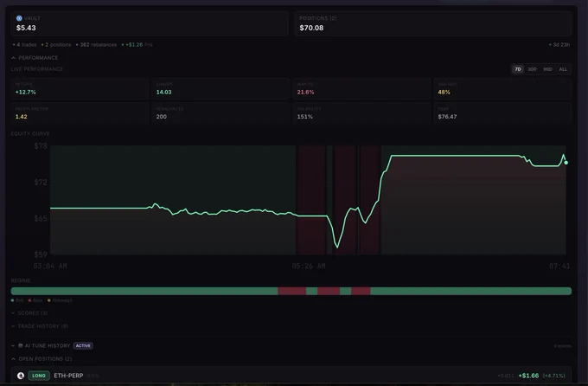This screenshot has width=588, height=386.
Task: Click the +12.7% return value
Action: (x=25, y=92)
